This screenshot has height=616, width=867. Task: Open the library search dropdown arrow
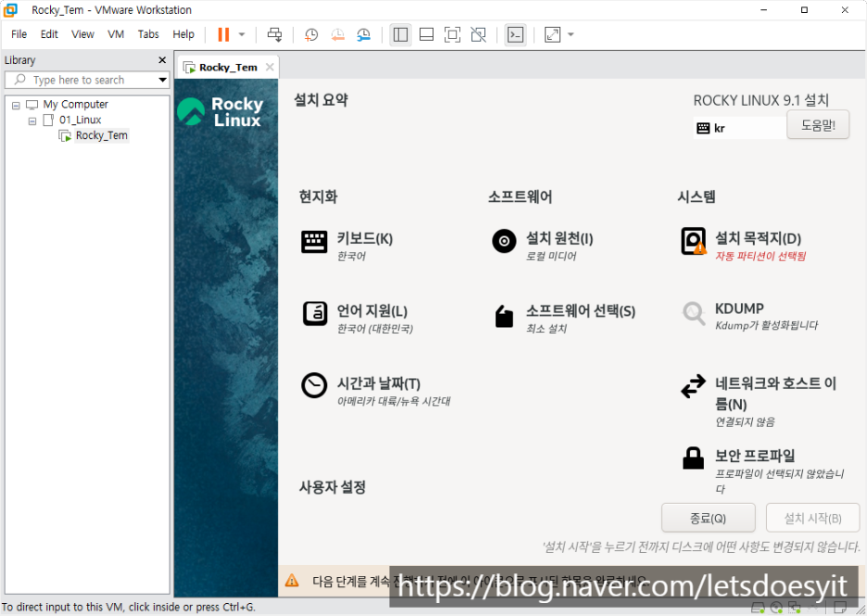(163, 80)
